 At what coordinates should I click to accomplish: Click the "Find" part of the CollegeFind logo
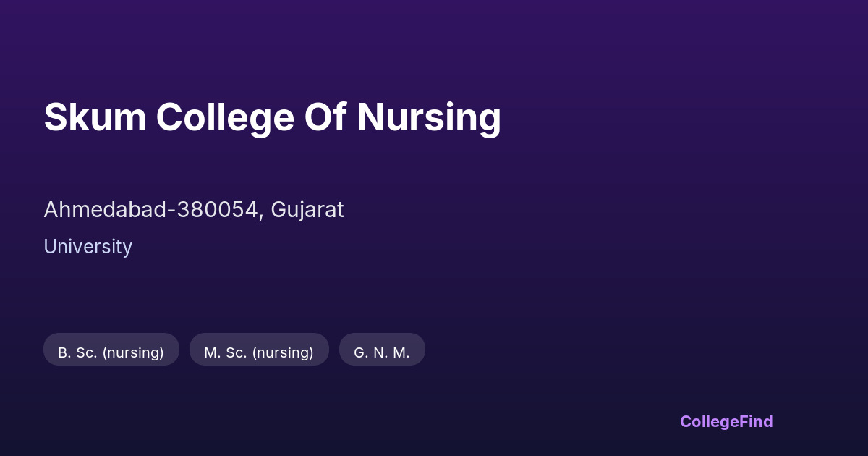(757, 421)
